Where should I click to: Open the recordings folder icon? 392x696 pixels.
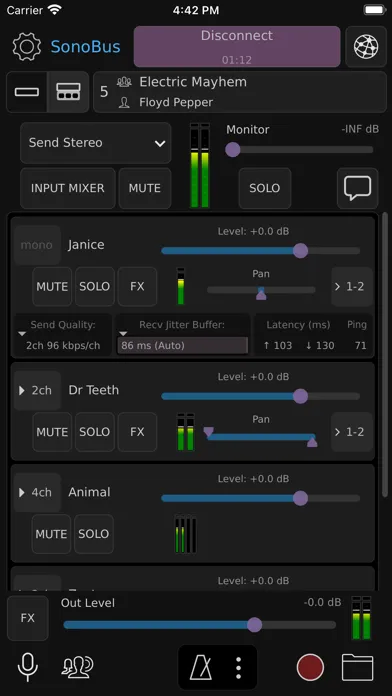point(357,667)
